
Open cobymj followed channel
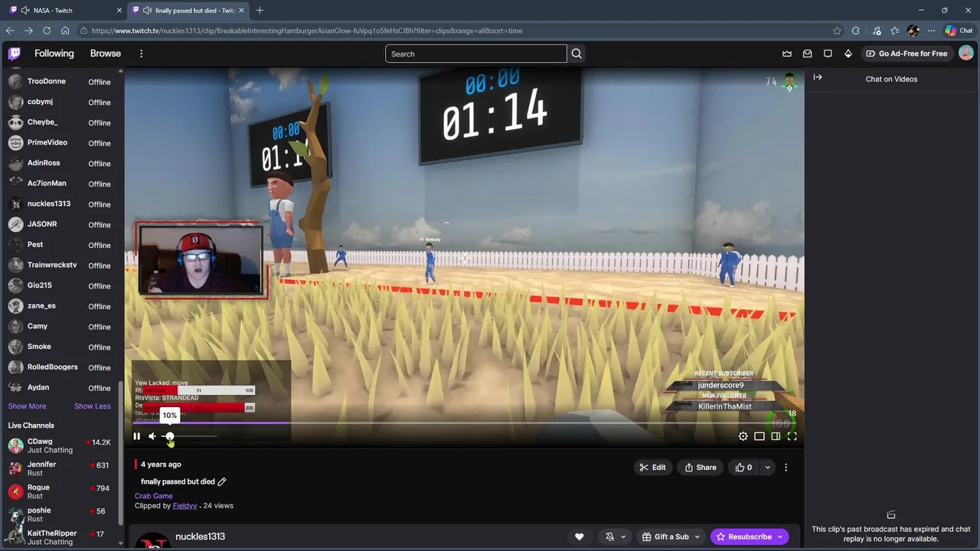click(60, 102)
